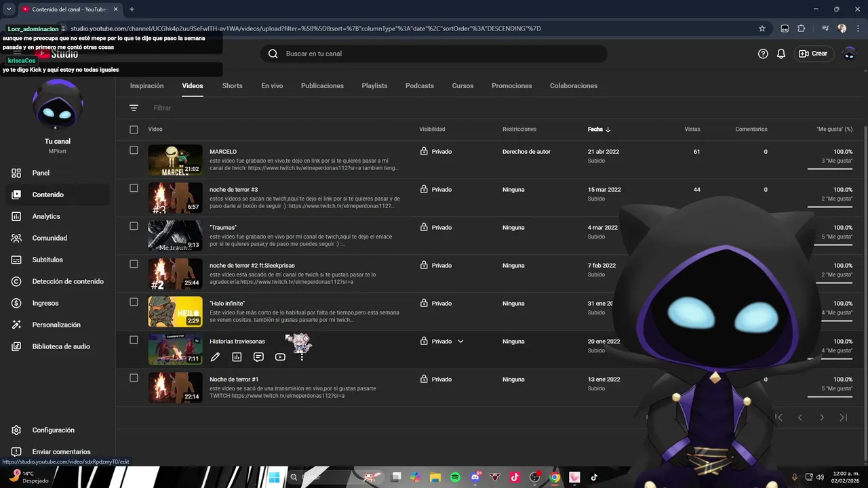Go to last page arrow in pagination
This screenshot has width=868, height=488.
(x=844, y=418)
